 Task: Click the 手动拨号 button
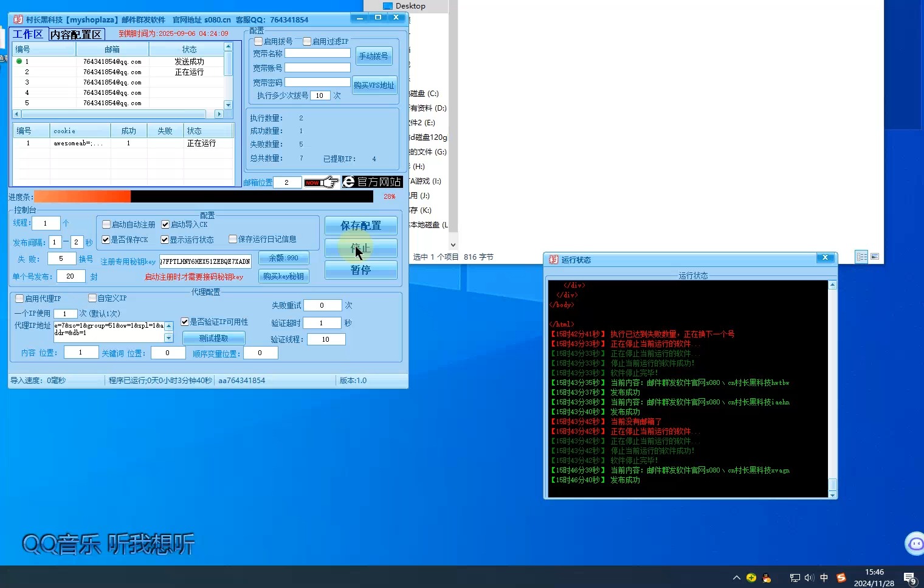(373, 56)
